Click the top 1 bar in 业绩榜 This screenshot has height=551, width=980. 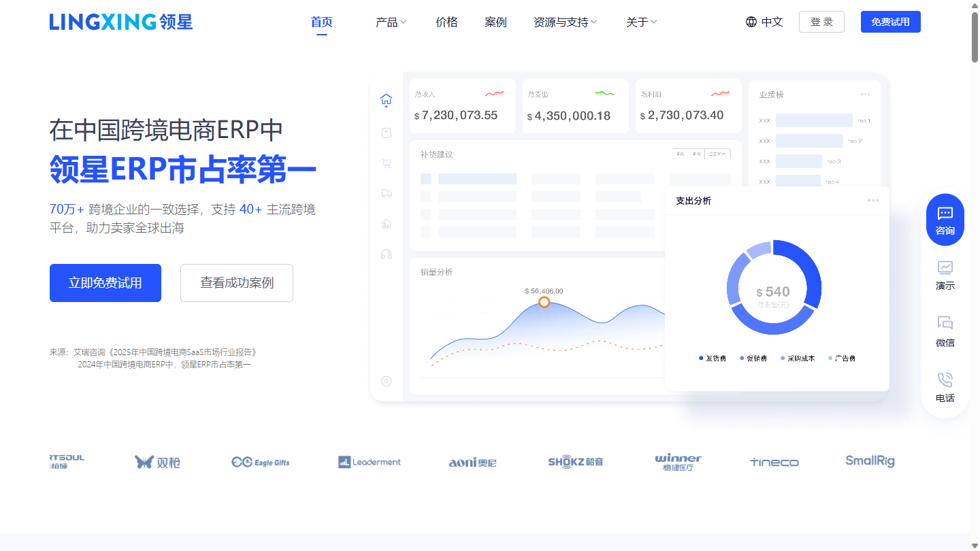click(x=814, y=120)
